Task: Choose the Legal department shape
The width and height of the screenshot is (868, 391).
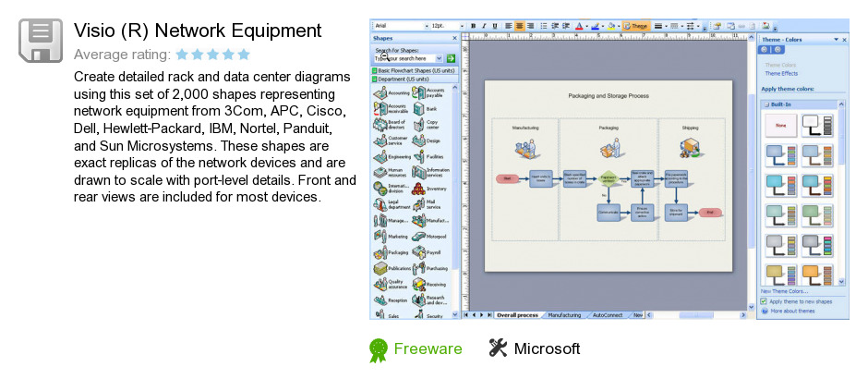Action: point(392,204)
